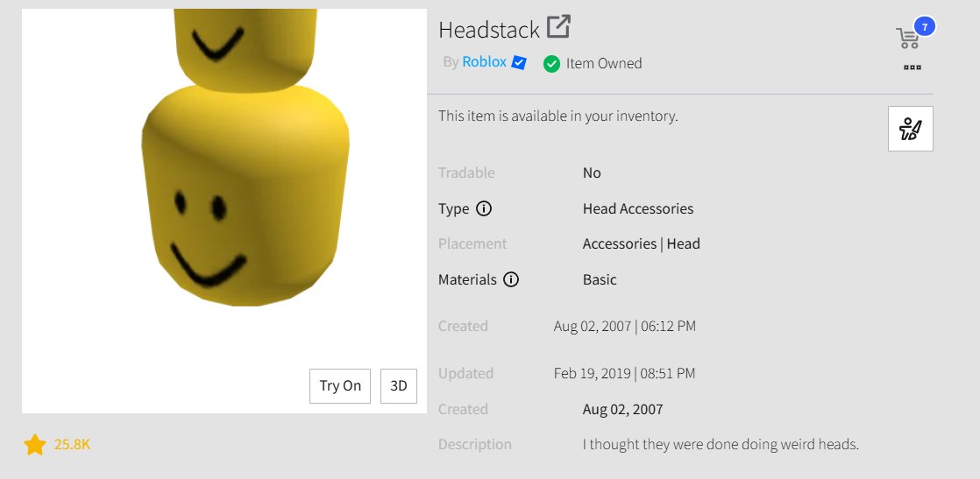Open the Roblox creator profile link

485,62
